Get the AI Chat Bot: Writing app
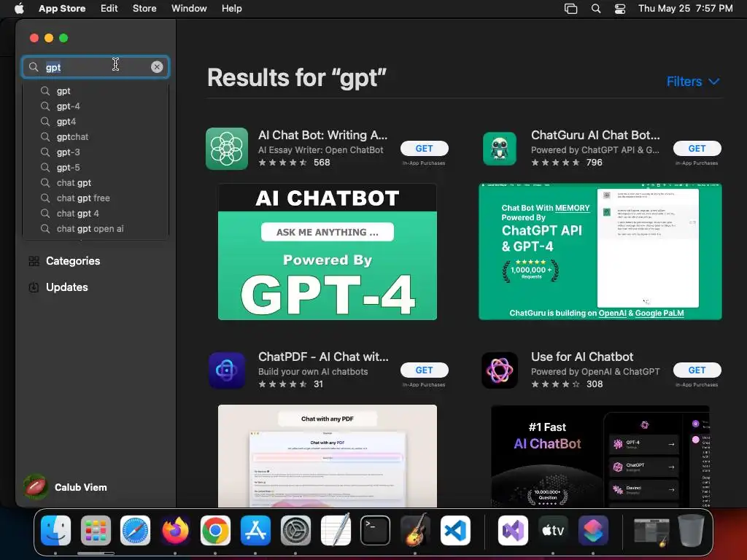The width and height of the screenshot is (747, 560). pyautogui.click(x=424, y=149)
